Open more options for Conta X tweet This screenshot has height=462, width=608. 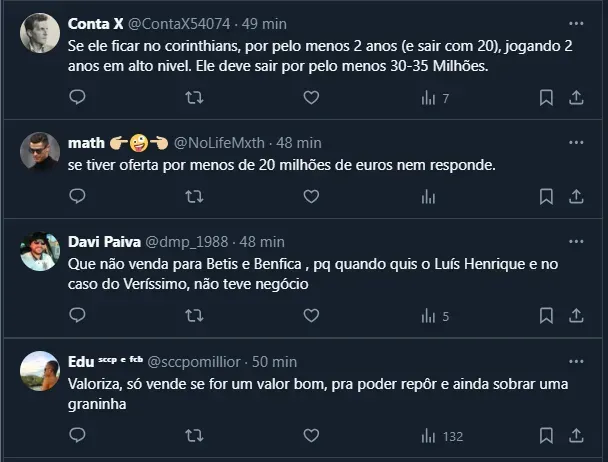(576, 22)
